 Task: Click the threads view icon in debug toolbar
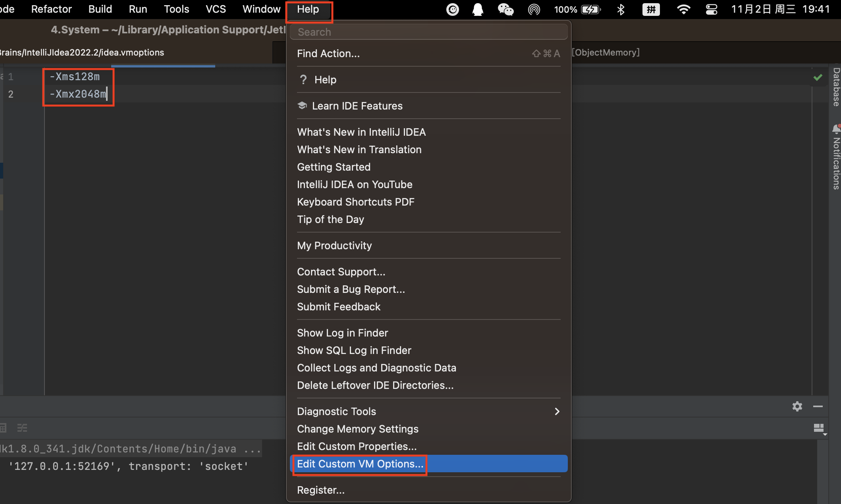coord(22,428)
